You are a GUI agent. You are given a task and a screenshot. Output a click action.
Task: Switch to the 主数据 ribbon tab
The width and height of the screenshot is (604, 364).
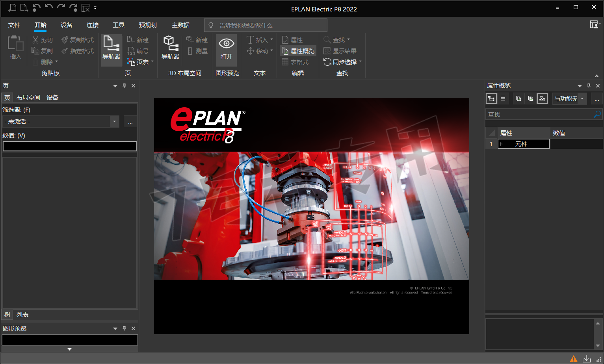click(180, 25)
